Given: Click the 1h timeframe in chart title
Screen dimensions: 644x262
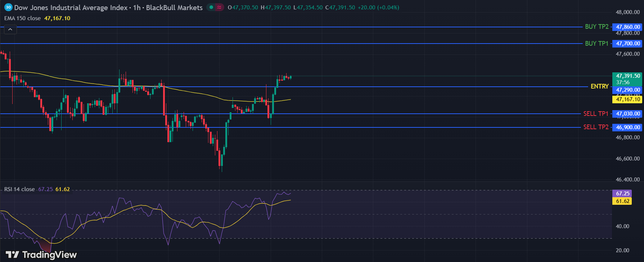Looking at the screenshot, I should point(137,8).
